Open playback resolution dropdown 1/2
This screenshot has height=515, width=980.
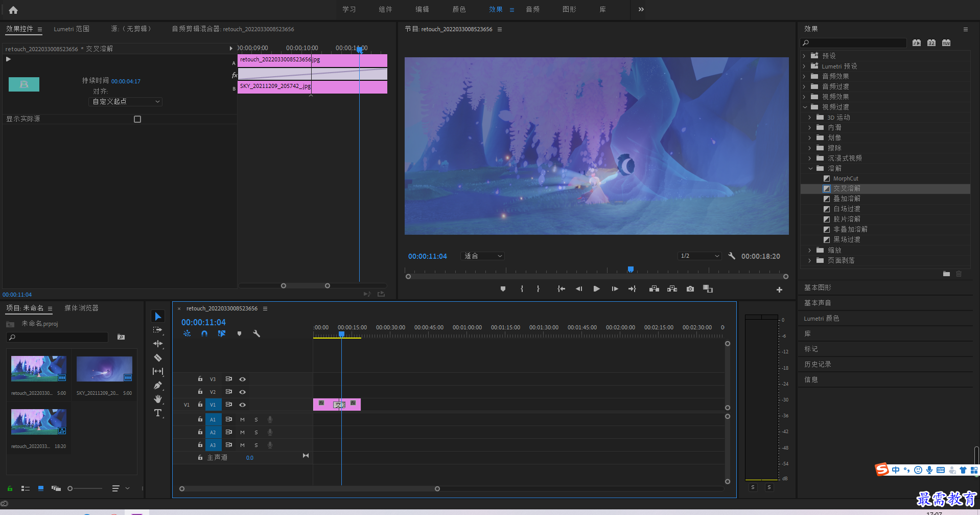click(699, 256)
